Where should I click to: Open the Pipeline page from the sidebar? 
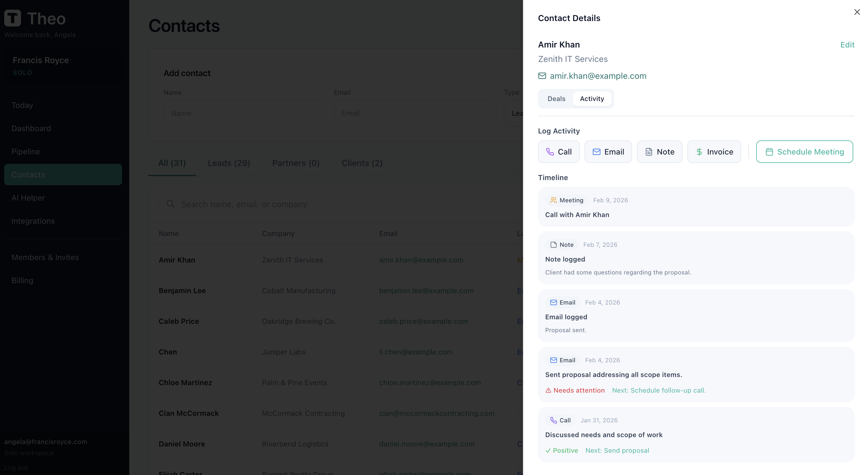pos(26,151)
